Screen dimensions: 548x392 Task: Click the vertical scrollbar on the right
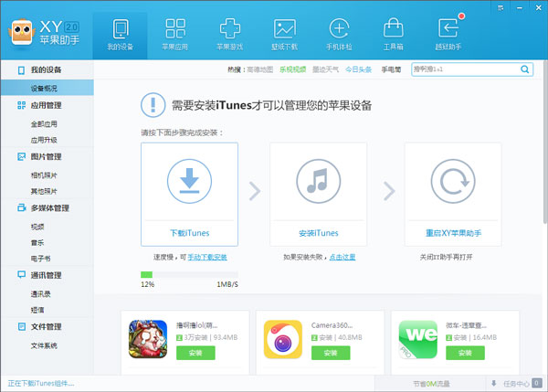[x=545, y=142]
